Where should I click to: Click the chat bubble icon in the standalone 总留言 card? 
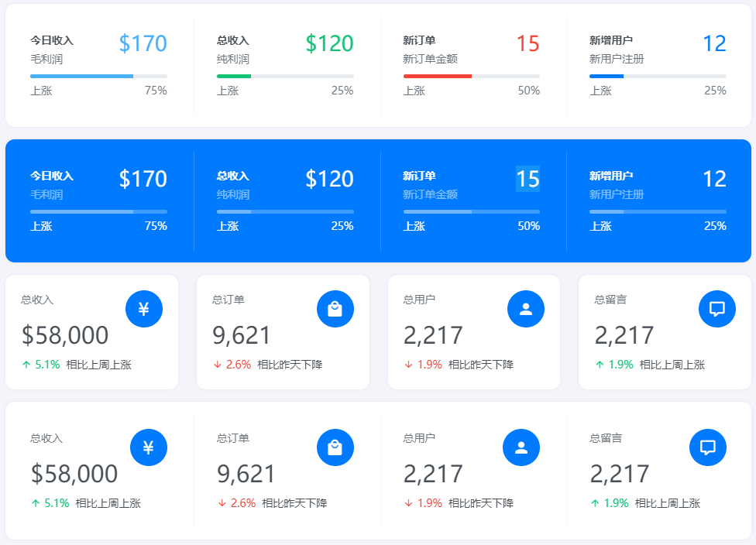(717, 309)
